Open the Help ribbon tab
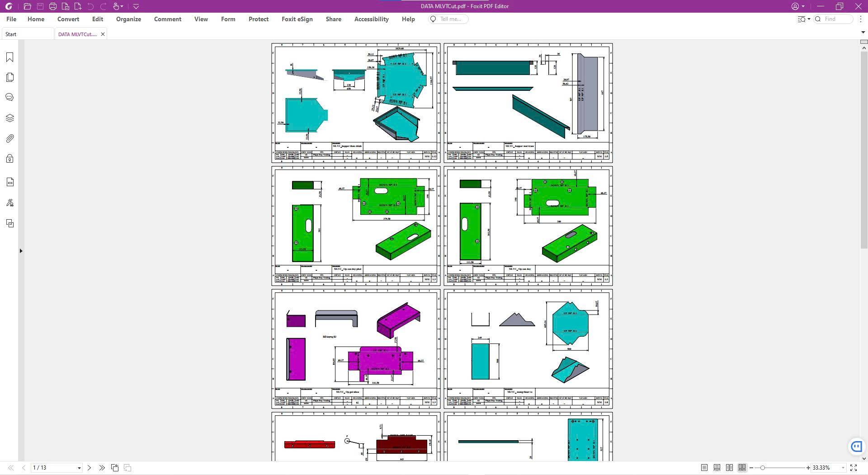 pos(408,19)
